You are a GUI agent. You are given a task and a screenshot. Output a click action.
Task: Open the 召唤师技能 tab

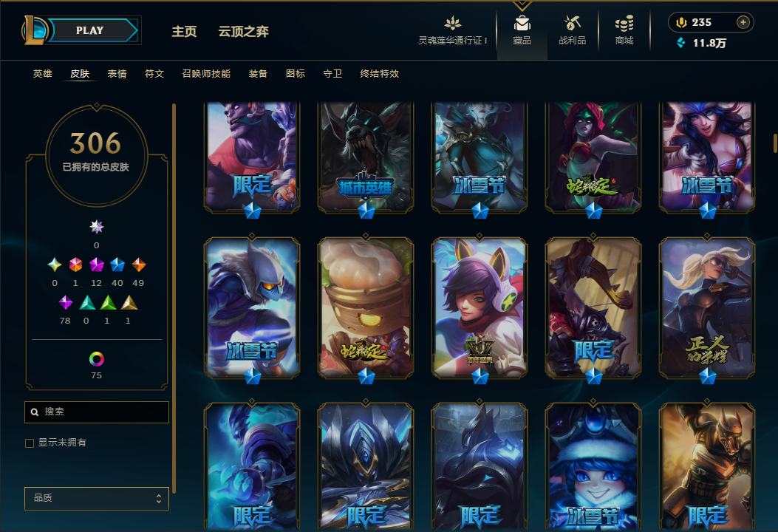tap(206, 74)
